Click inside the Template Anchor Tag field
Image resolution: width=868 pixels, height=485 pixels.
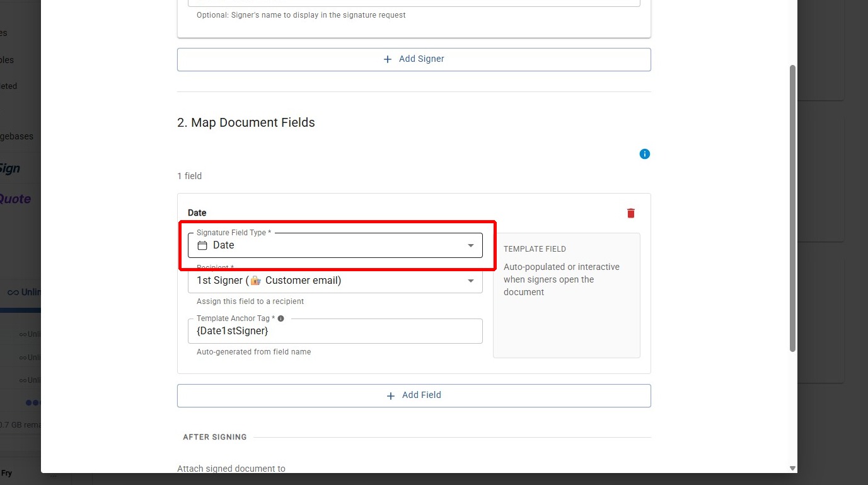pos(335,330)
